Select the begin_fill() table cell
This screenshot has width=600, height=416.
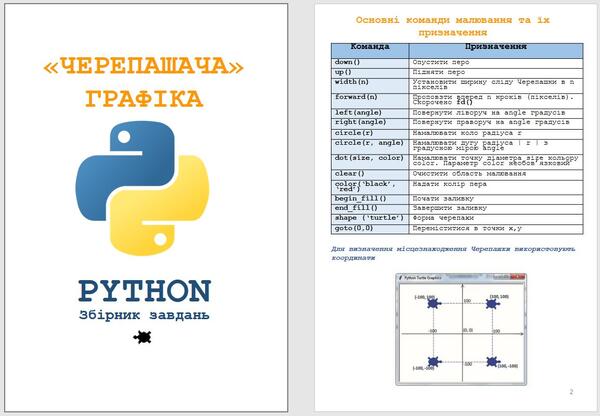(370, 199)
